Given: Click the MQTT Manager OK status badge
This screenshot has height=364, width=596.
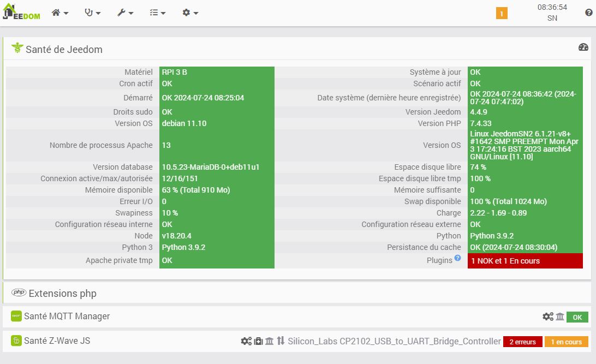Looking at the screenshot, I should click(577, 317).
